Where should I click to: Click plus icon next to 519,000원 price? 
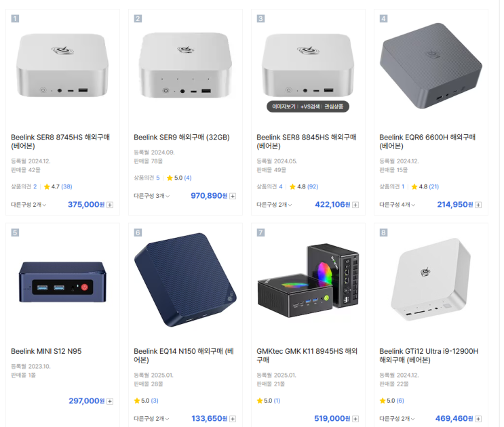click(355, 419)
